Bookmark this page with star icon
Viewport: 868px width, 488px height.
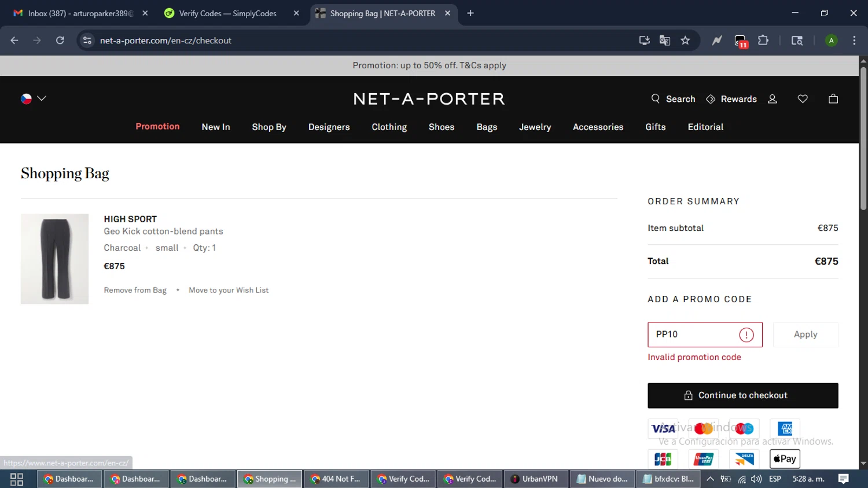[x=686, y=41]
